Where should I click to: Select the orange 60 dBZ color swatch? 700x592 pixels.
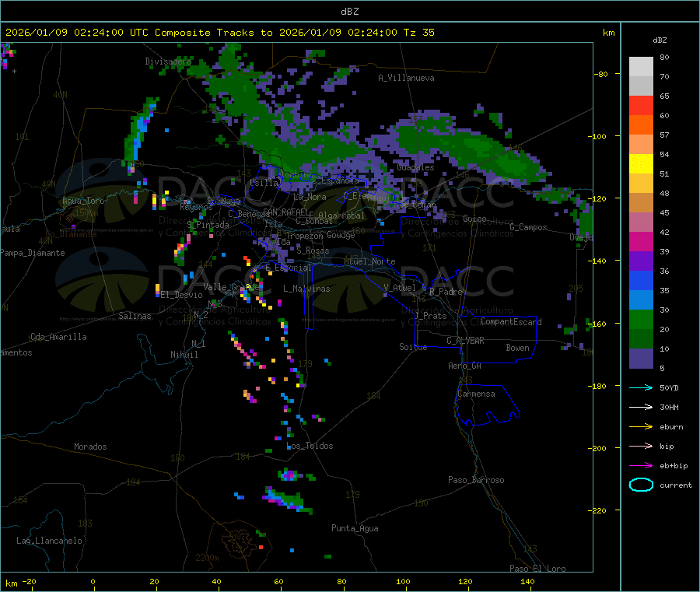pyautogui.click(x=641, y=125)
